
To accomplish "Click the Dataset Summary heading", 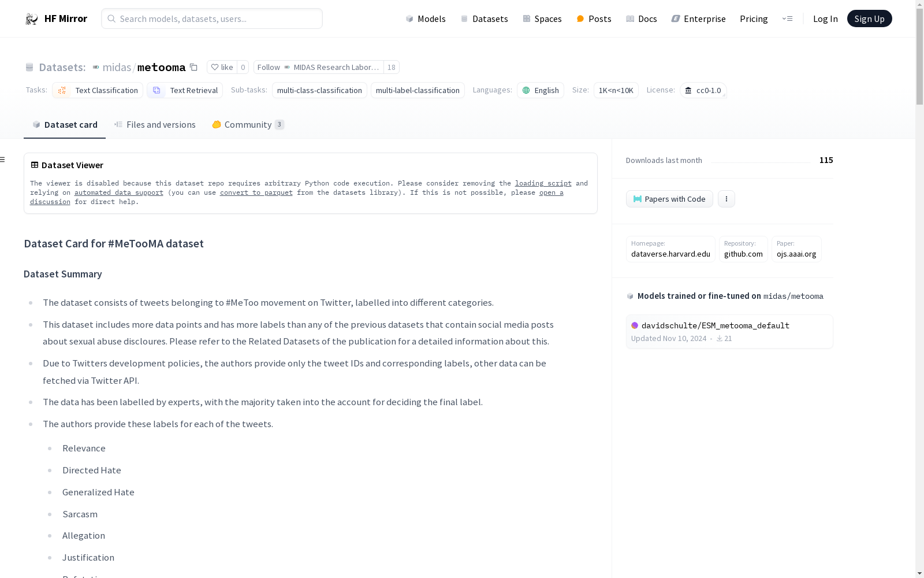I will (63, 274).
